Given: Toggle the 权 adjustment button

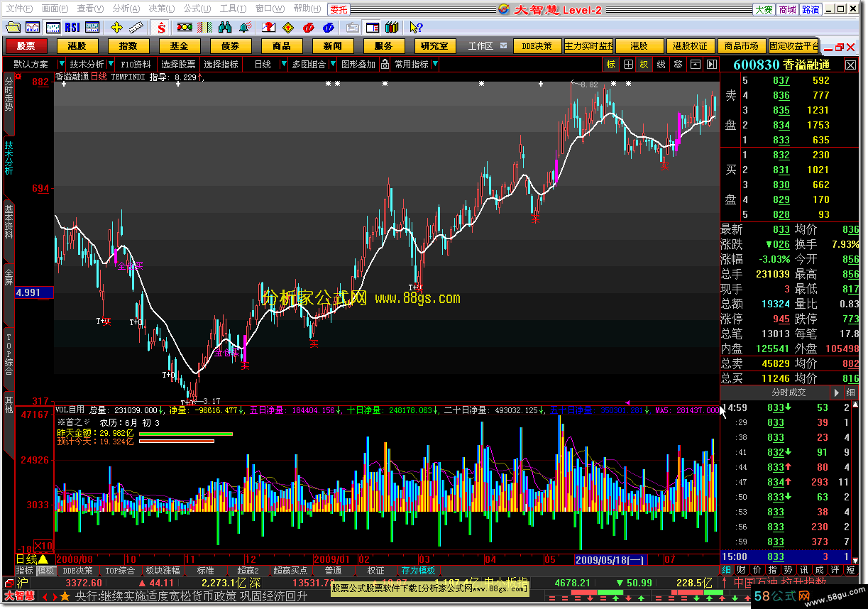Looking at the screenshot, I should 644,65.
